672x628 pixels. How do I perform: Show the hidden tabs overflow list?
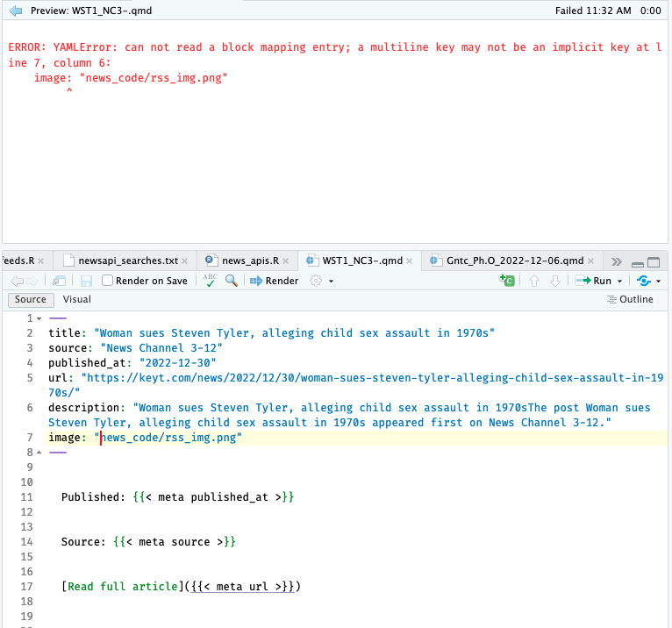[616, 261]
